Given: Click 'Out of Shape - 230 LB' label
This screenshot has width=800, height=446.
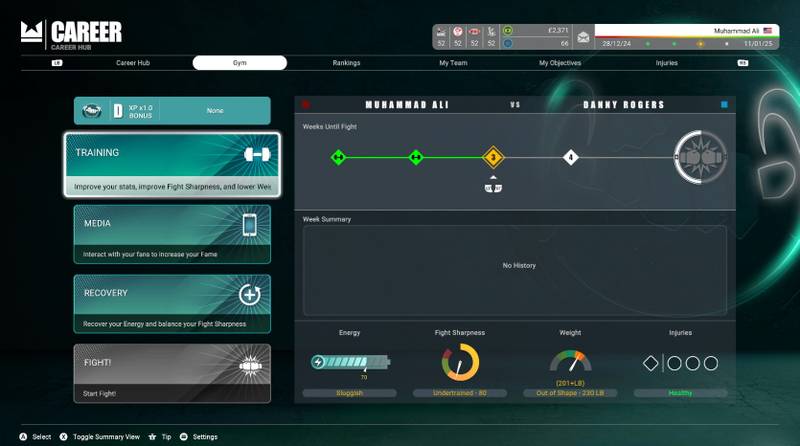Looking at the screenshot, I should (x=570, y=393).
